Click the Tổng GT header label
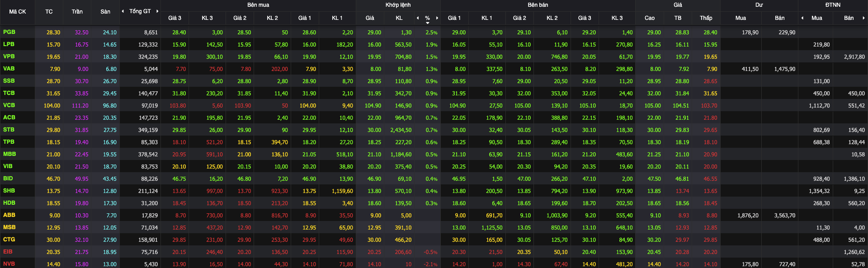 (140, 11)
